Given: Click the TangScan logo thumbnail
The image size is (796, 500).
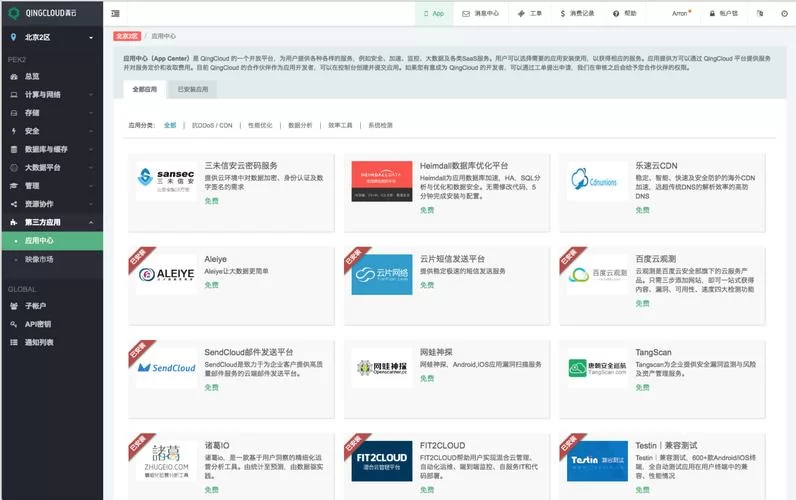Looking at the screenshot, I should click(597, 368).
